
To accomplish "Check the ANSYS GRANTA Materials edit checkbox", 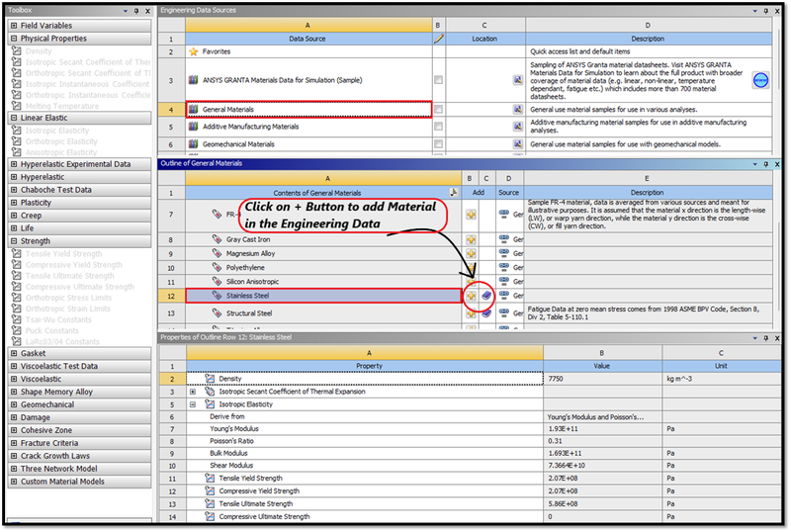I will 438,80.
